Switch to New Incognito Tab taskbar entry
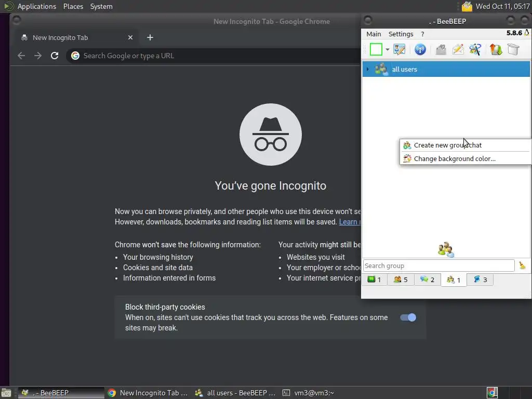 pos(148,393)
